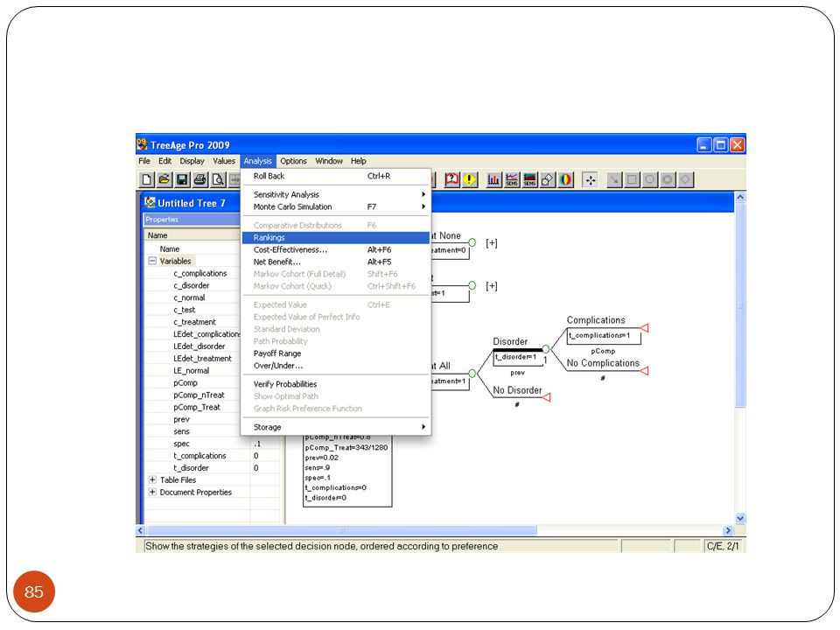Screen dimensions: 840x630
Task: Click the No Complications branch label
Action: [x=603, y=363]
